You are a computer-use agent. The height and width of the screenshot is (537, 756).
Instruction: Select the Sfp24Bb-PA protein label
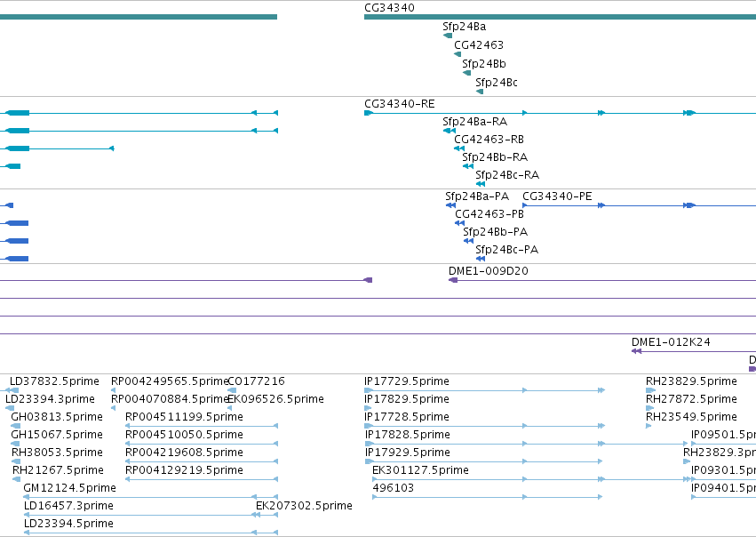(495, 232)
